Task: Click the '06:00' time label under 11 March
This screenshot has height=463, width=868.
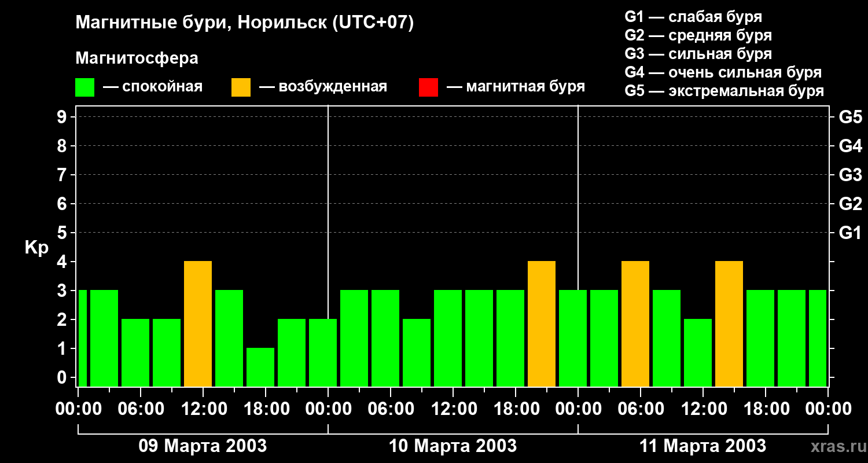Action: pyautogui.click(x=641, y=409)
